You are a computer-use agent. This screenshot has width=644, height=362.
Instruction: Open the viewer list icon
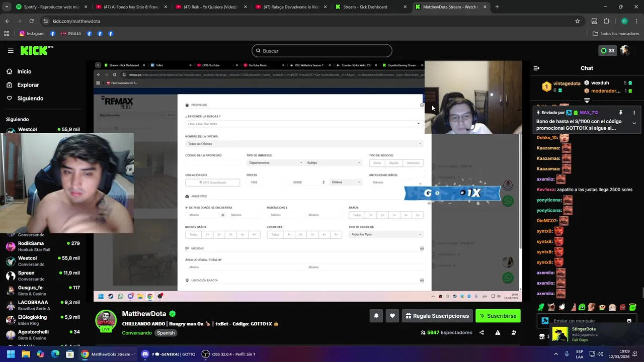pyautogui.click(x=514, y=332)
